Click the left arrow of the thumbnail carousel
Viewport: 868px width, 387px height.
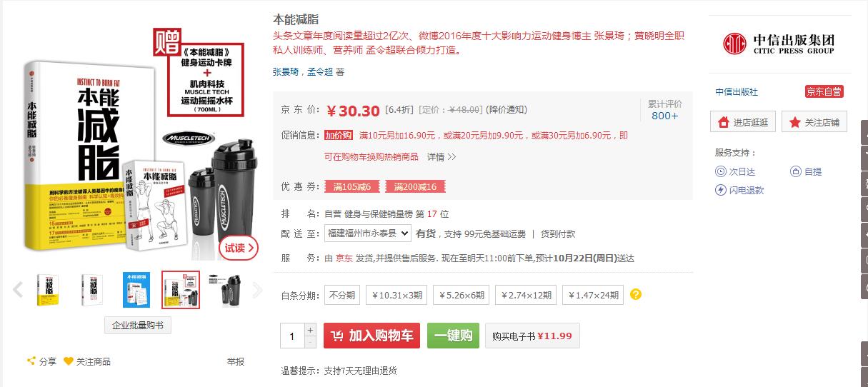[18, 290]
